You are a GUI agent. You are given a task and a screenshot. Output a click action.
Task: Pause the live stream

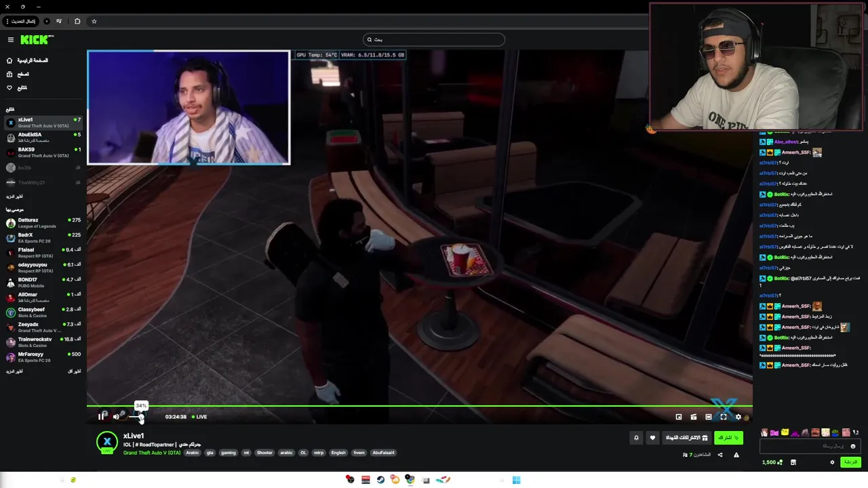(x=102, y=417)
